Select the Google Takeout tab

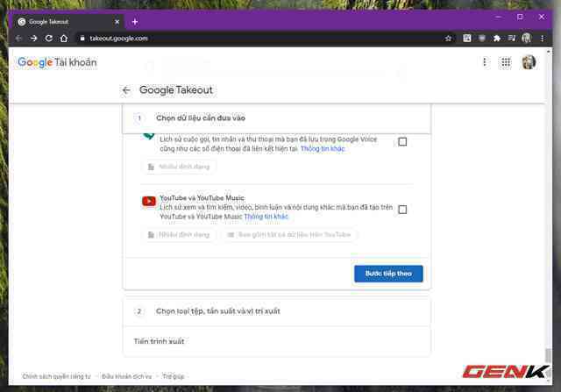[68, 22]
